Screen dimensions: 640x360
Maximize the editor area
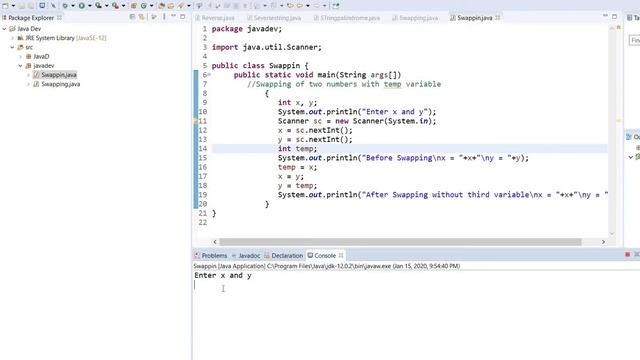[614, 17]
